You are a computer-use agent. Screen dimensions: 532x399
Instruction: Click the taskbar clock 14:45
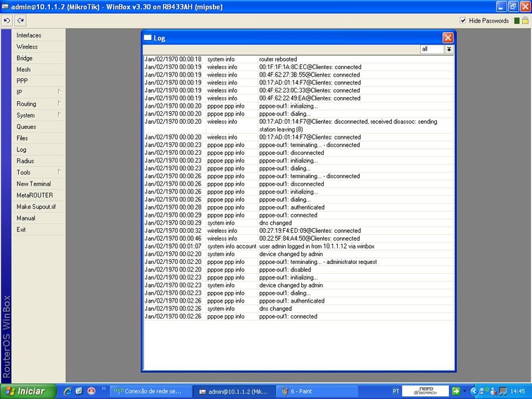point(517,392)
